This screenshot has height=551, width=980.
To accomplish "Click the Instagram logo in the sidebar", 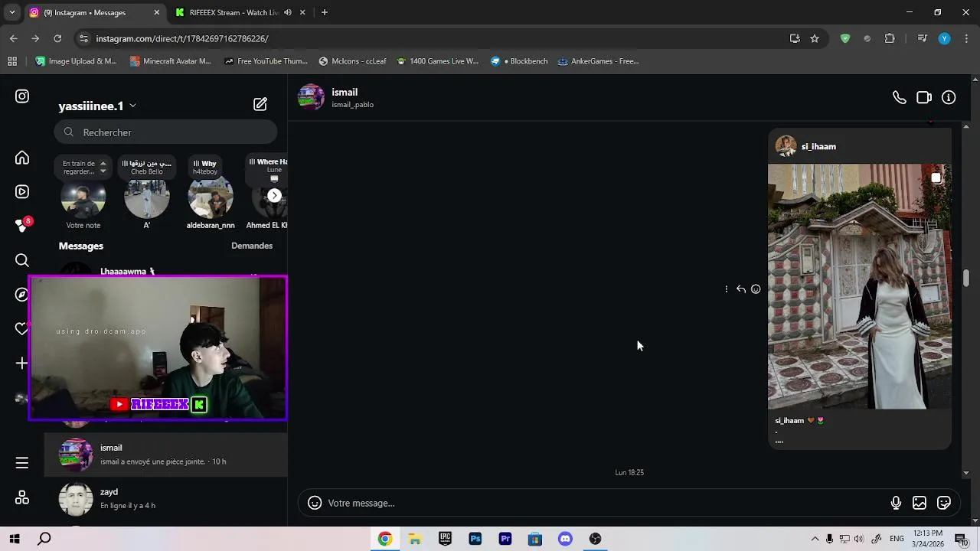I will [22, 96].
